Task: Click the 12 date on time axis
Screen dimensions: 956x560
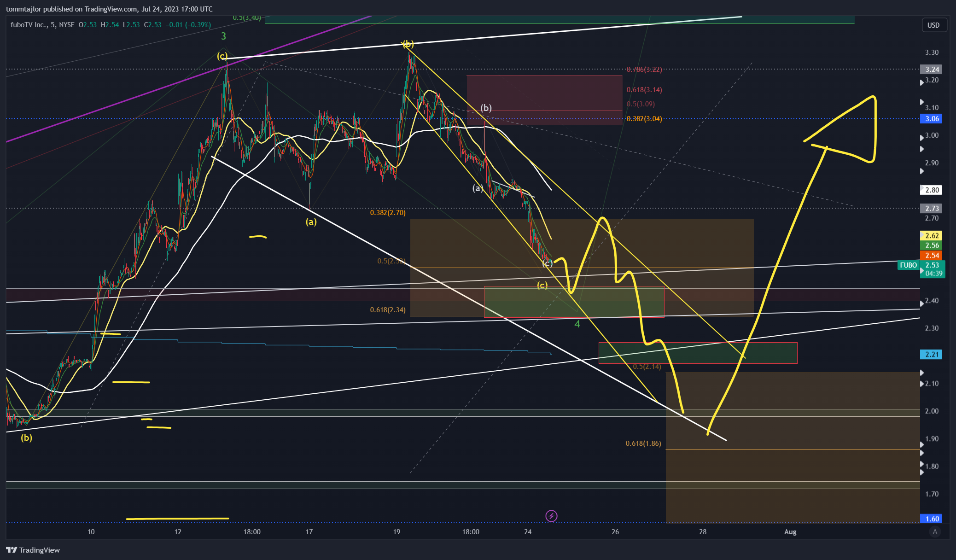Action: (178, 532)
